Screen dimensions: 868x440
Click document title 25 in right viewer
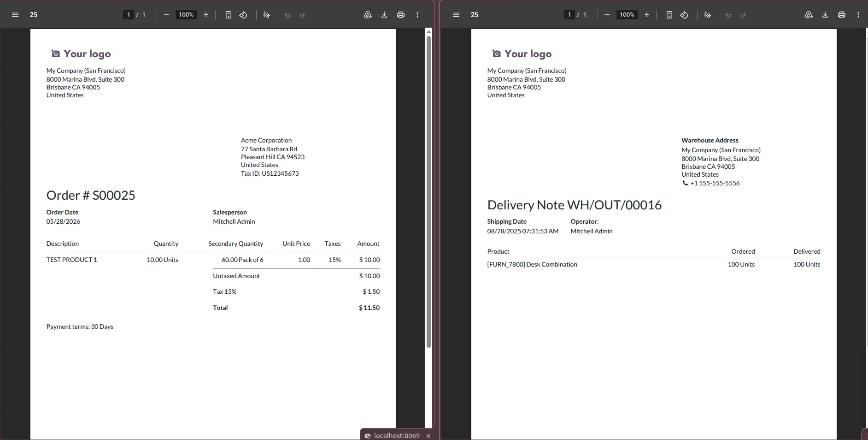475,15
